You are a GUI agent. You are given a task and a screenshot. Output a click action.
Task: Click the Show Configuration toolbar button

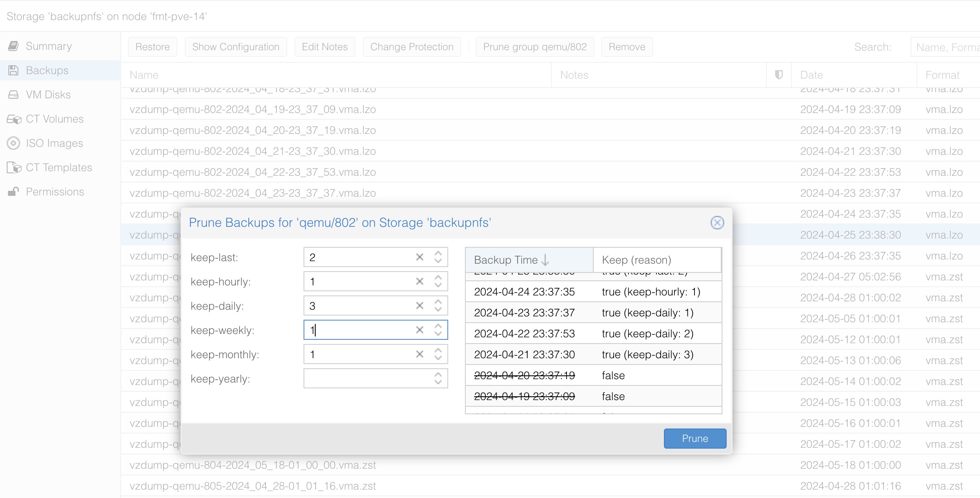click(235, 47)
